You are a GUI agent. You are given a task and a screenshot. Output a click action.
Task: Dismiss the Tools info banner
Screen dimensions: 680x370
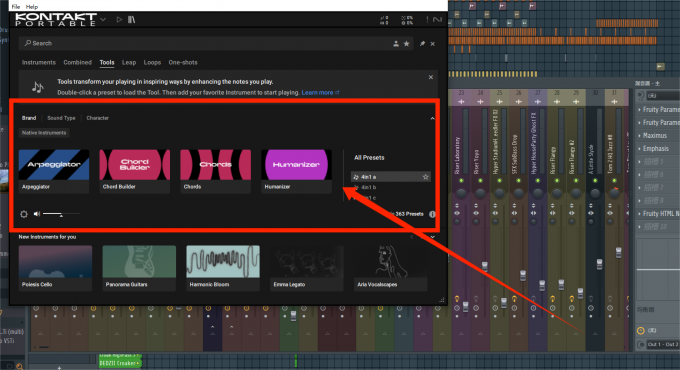[431, 77]
